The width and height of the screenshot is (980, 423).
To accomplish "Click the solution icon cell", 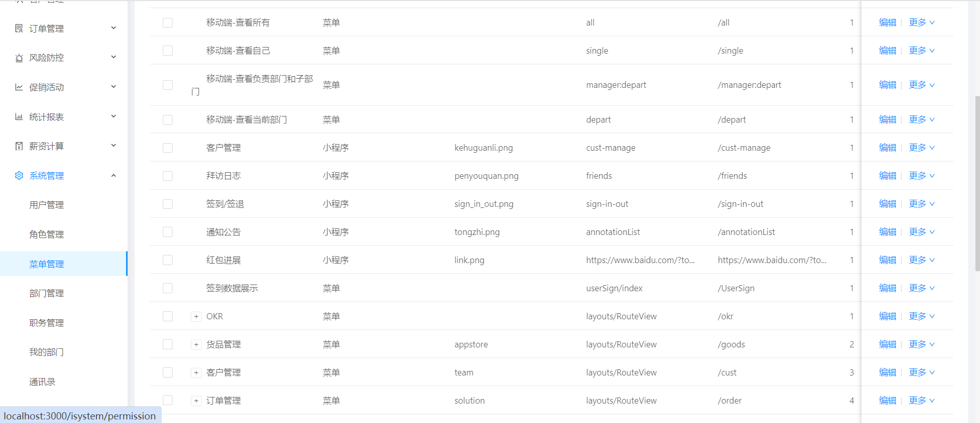I will (470, 401).
